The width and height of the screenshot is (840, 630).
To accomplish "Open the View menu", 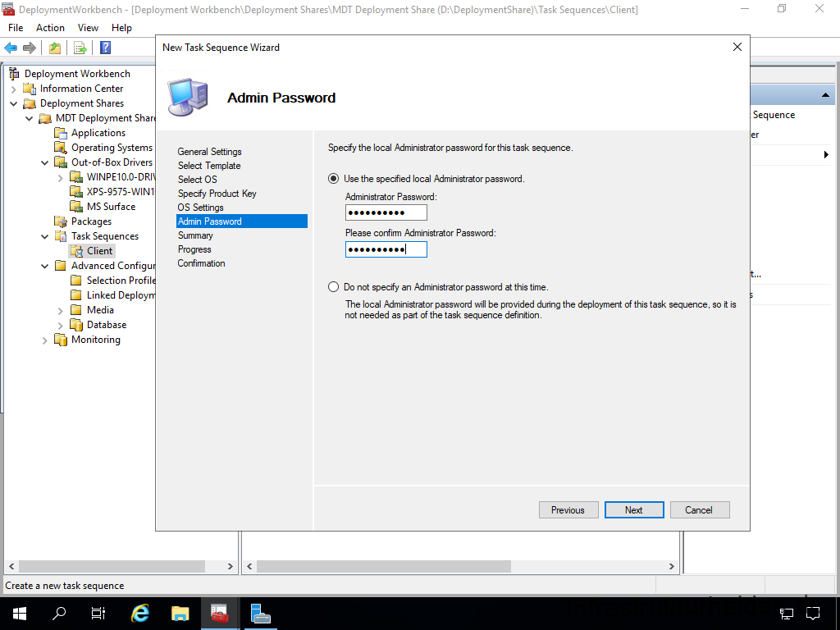I will 88,28.
